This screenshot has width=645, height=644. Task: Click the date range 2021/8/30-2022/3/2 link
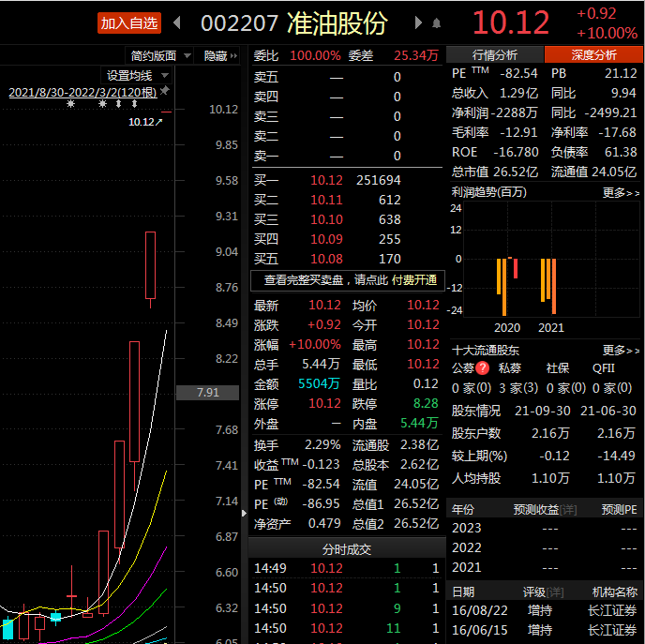pos(82,93)
